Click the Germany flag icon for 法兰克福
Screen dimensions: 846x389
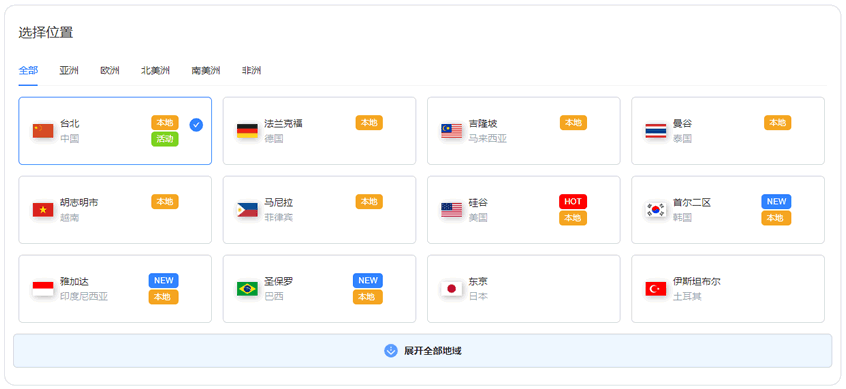[247, 131]
